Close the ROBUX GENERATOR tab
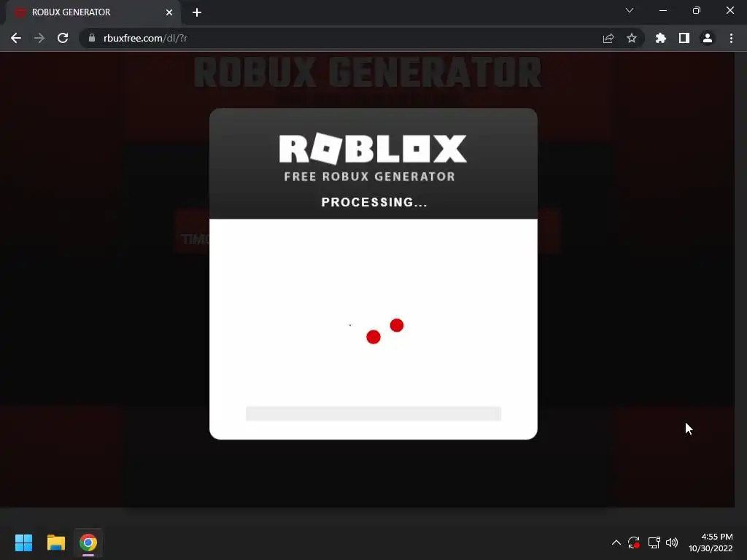The image size is (747, 560). (169, 12)
